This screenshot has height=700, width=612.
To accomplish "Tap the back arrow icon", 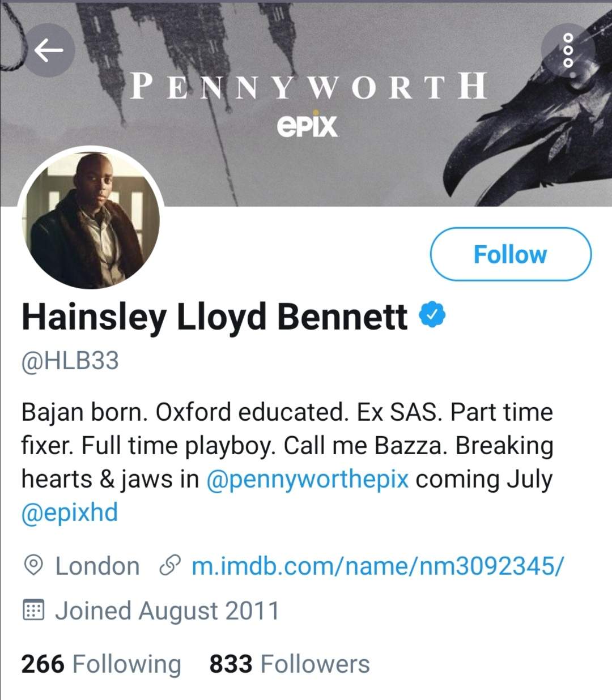I will click(x=49, y=51).
